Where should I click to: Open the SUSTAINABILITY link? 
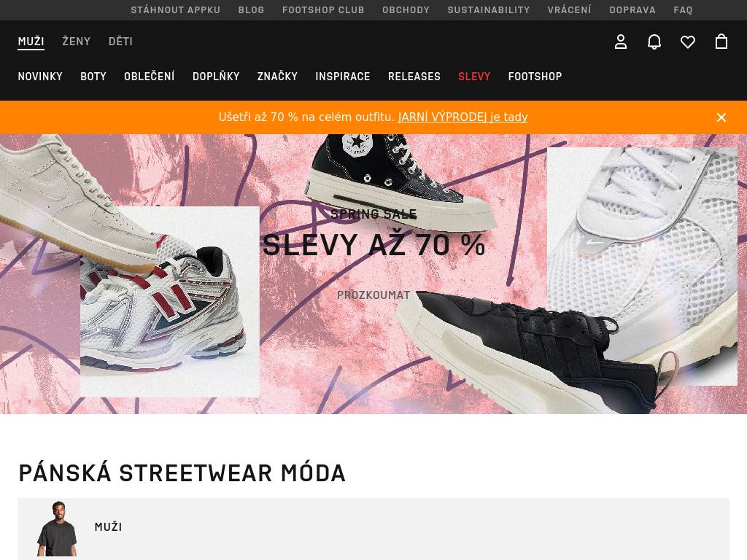[x=488, y=10]
